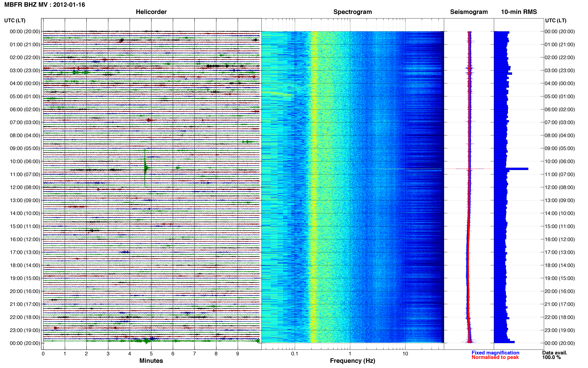The height and width of the screenshot is (368, 588).
Task: Click the red horizontal spike in Seismogram
Action: [x=469, y=169]
